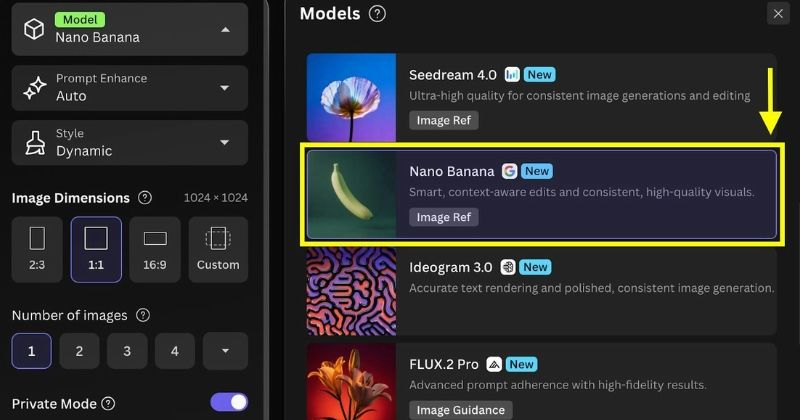Click the Image Guidance tag under FLUX.2 Pro
The width and height of the screenshot is (800, 420).
pyautogui.click(x=461, y=410)
